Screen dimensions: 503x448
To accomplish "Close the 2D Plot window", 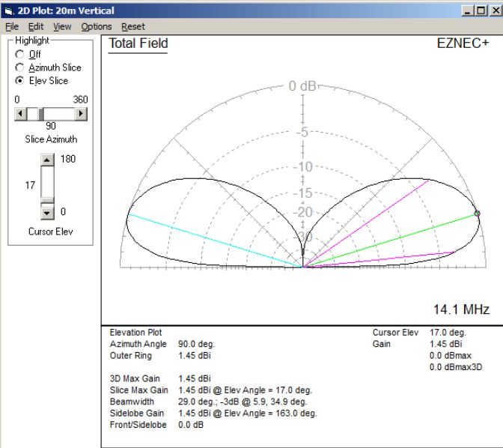I will (496, 11).
